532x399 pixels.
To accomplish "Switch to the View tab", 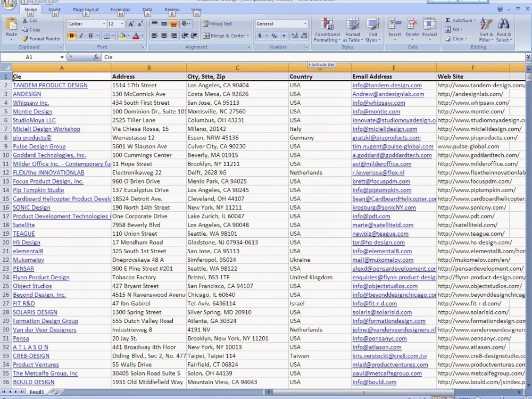I will tap(196, 10).
